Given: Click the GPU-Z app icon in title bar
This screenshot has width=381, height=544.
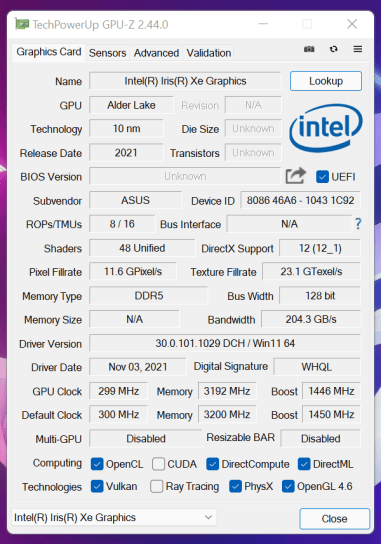Looking at the screenshot, I should (x=22, y=24).
